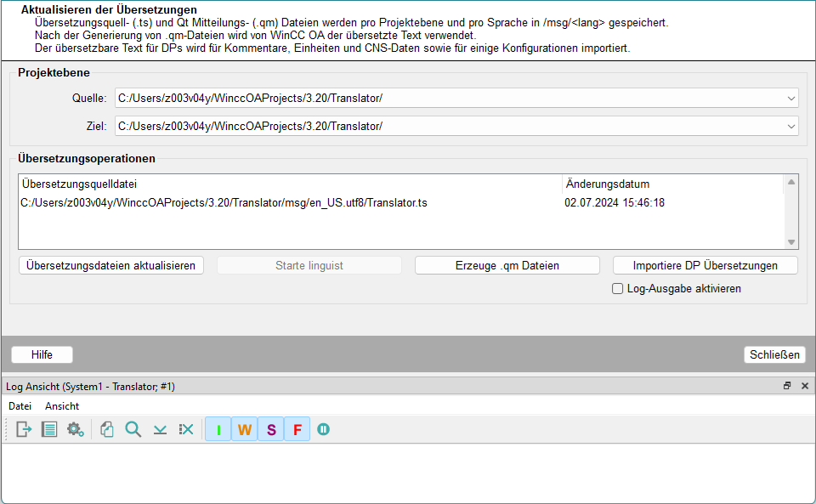The width and height of the screenshot is (816, 504).
Task: Expand the Ziel path dropdown
Action: click(x=790, y=127)
